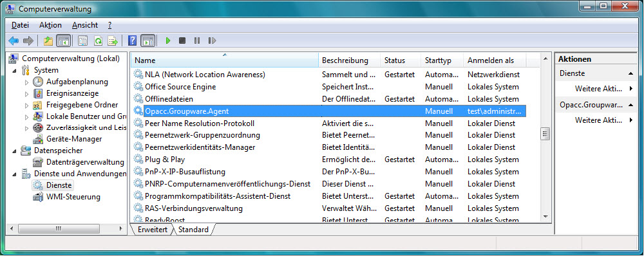Click the Forward arrow toolbar icon
Image resolution: width=644 pixels, height=256 pixels.
click(x=28, y=41)
